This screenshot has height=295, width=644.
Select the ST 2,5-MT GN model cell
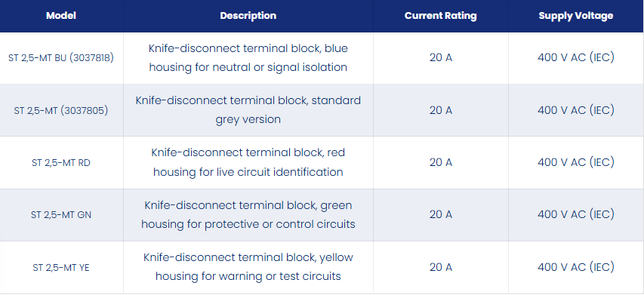(x=61, y=215)
